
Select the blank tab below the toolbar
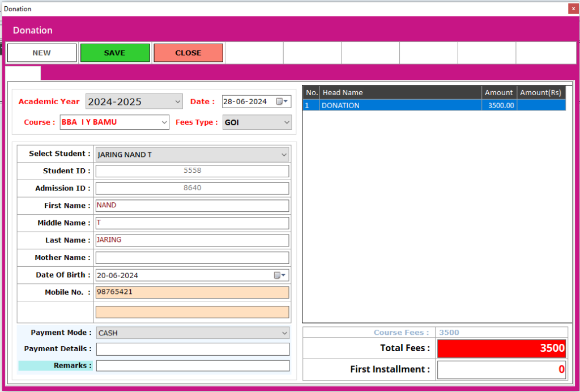click(x=23, y=73)
